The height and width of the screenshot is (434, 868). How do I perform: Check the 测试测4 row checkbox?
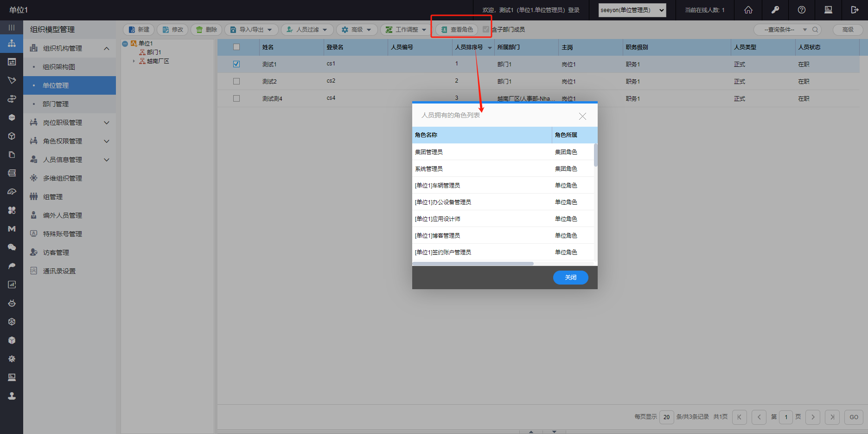click(x=236, y=98)
